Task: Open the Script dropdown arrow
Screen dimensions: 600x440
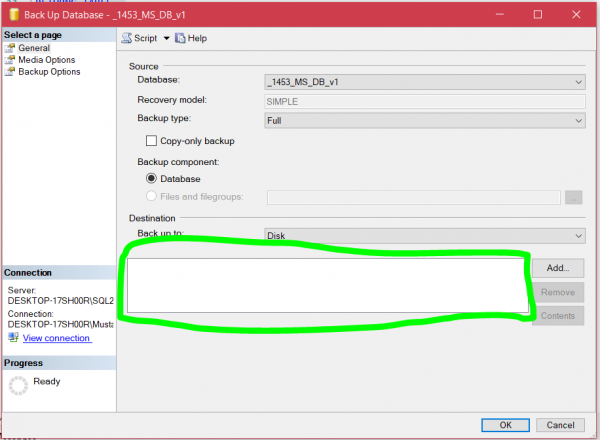Action: pos(166,38)
